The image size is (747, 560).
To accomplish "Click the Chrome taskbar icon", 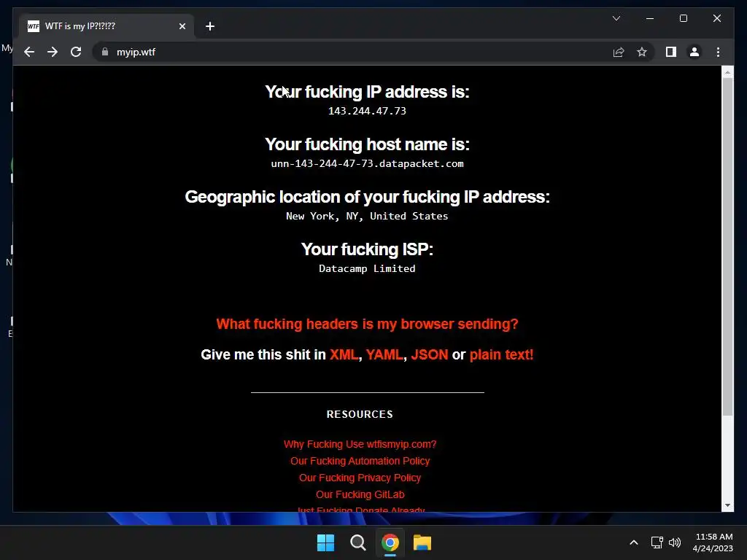I will click(390, 542).
